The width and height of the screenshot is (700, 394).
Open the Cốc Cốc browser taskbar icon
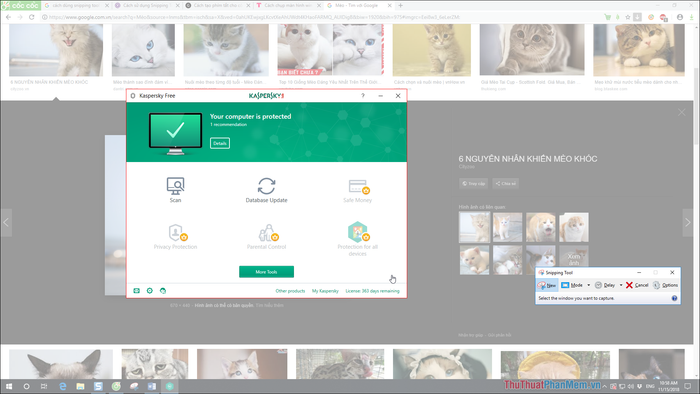(x=116, y=386)
